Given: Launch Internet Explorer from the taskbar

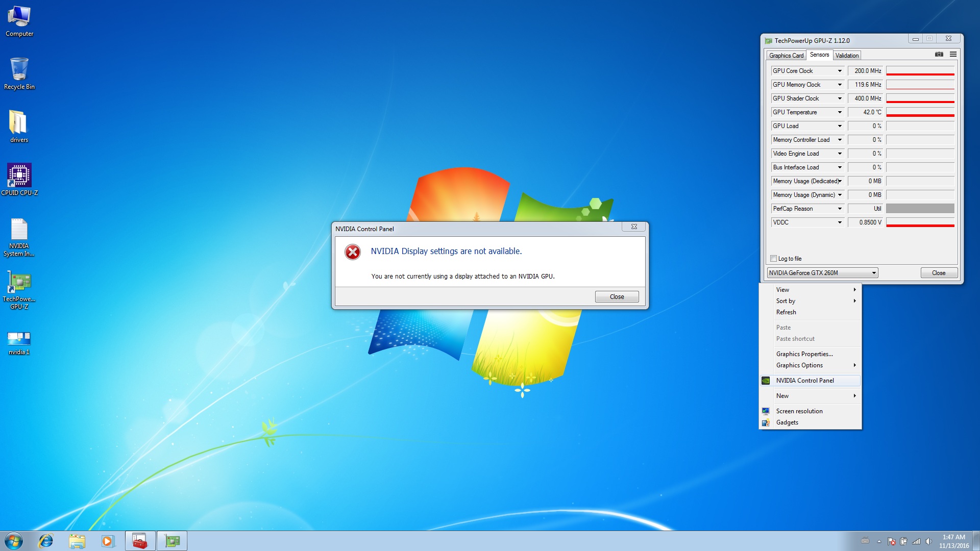Looking at the screenshot, I should click(x=46, y=541).
